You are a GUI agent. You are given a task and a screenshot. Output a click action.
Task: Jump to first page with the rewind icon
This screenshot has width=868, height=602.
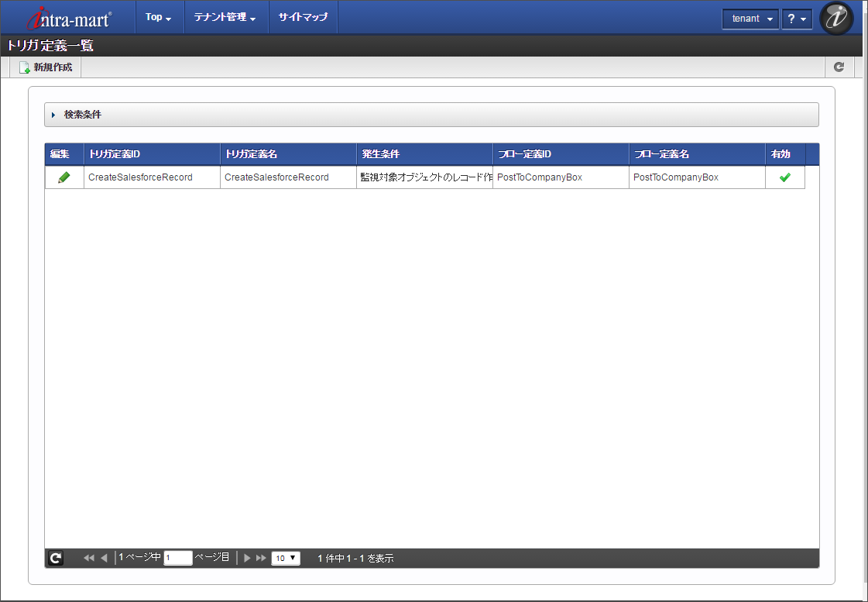click(87, 557)
